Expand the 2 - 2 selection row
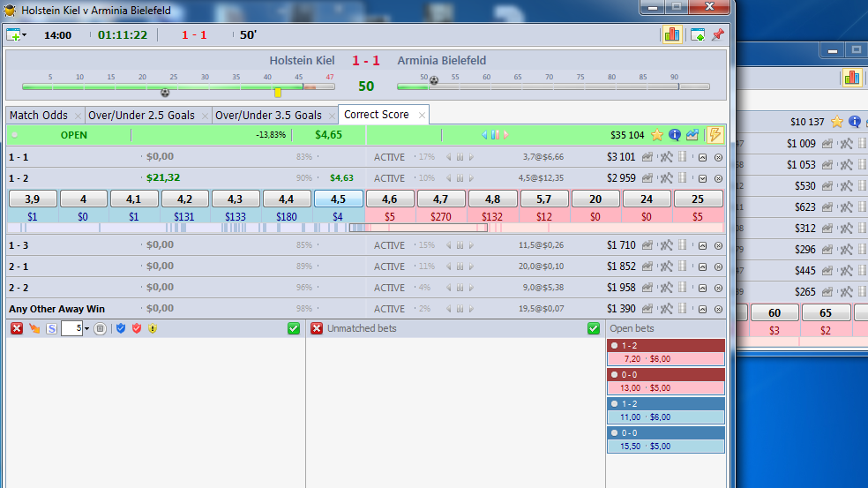868x488 pixels. tap(702, 288)
